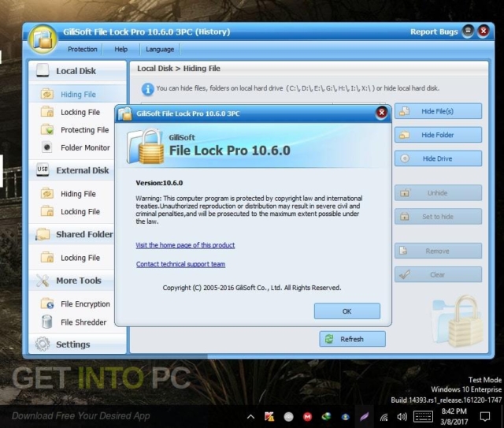504x428 pixels.
Task: Click the info icon beside hide files hint
Action: 147,89
